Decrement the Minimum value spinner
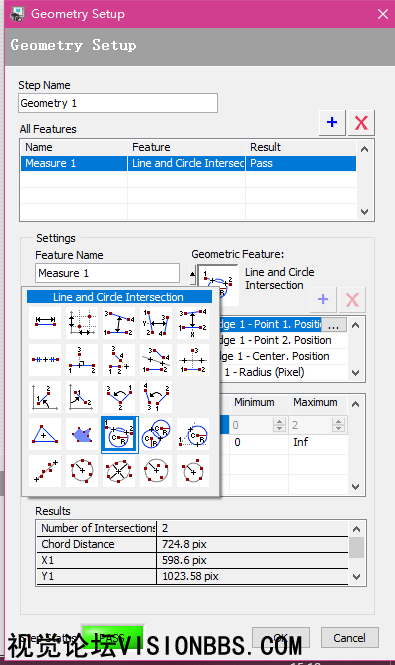The height and width of the screenshot is (665, 395). (x=279, y=428)
